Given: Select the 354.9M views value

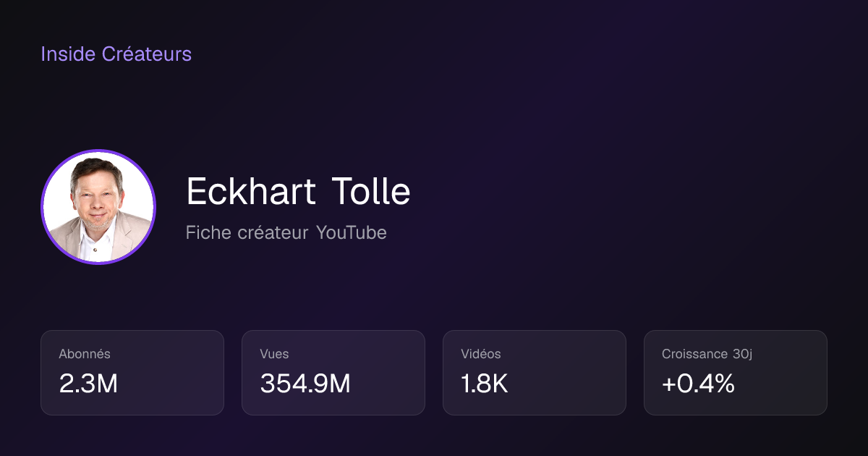Looking at the screenshot, I should (x=305, y=384).
